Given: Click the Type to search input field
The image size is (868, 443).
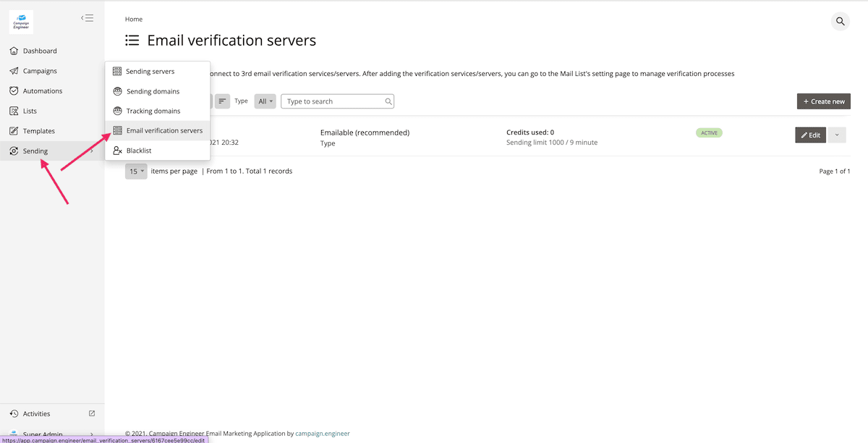Looking at the screenshot, I should (x=333, y=101).
